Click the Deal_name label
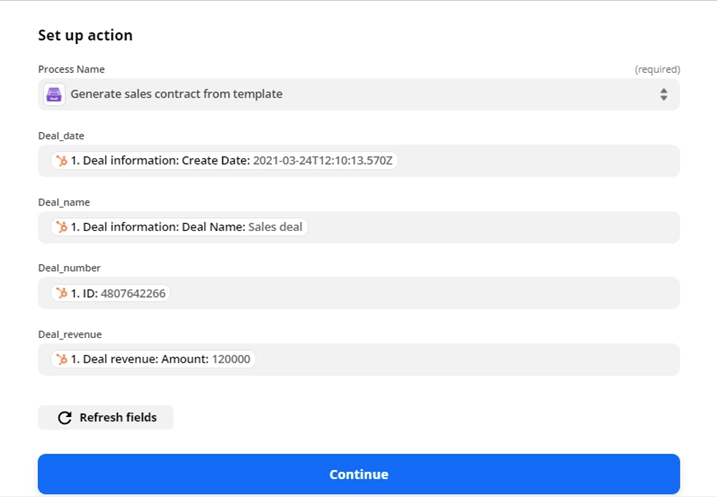The width and height of the screenshot is (717, 498). click(64, 202)
